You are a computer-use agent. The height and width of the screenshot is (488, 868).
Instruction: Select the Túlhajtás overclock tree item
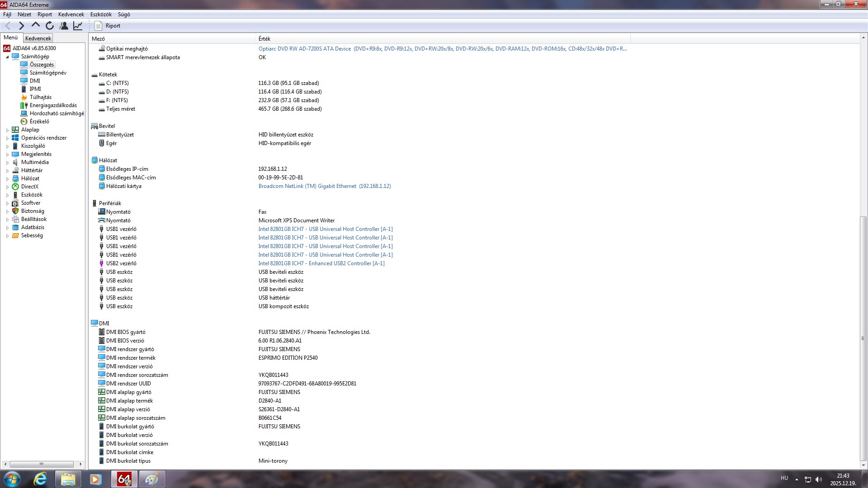coord(40,97)
